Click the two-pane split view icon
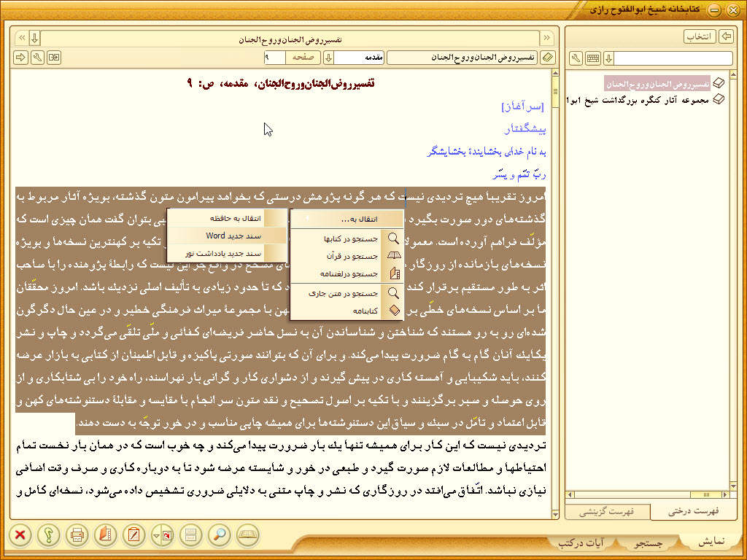 (x=190, y=534)
